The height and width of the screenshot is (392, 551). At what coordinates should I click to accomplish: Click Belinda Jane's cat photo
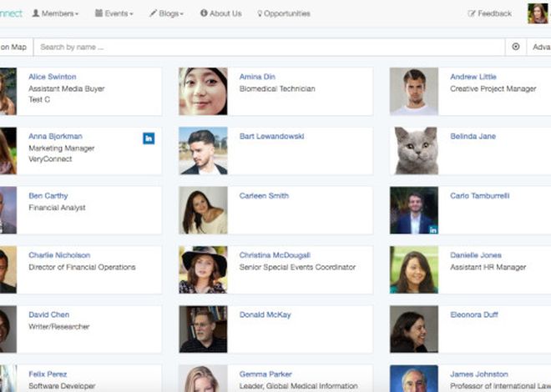[x=414, y=151]
